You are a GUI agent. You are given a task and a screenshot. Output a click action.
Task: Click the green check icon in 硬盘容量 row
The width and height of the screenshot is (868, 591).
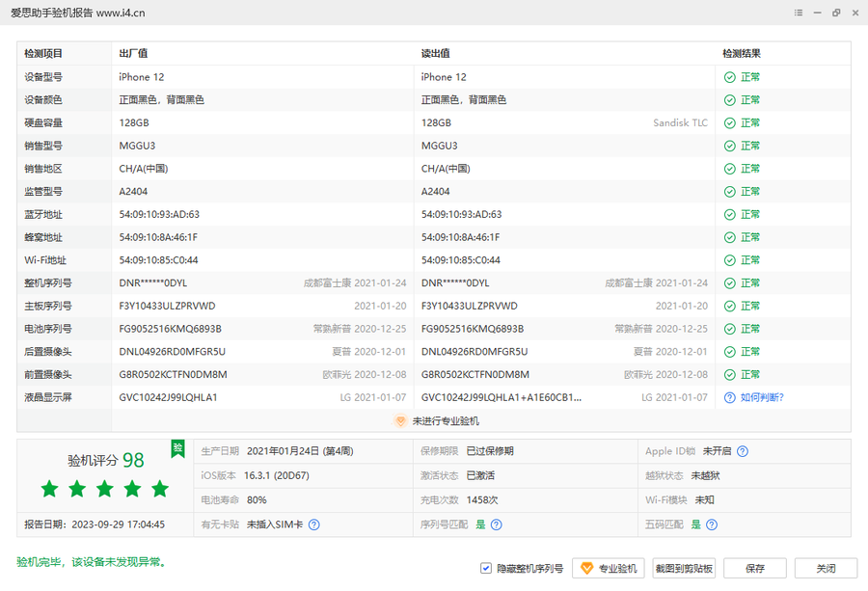pyautogui.click(x=730, y=122)
